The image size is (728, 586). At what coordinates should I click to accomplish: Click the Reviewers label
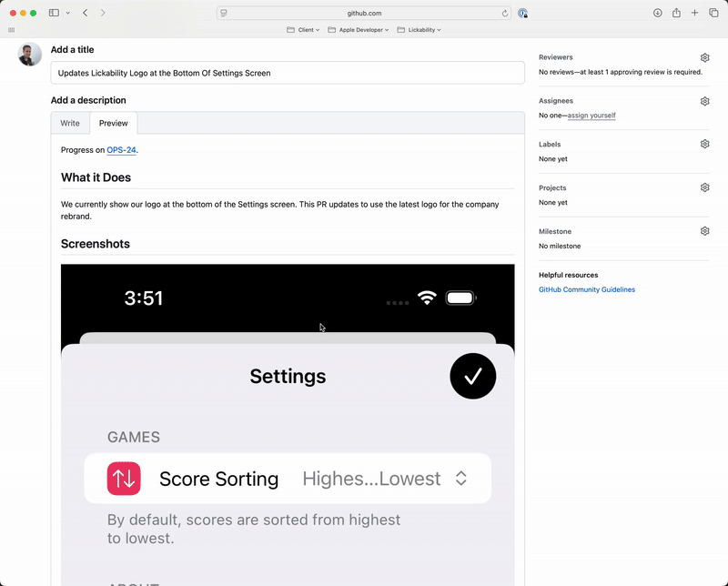tap(556, 57)
